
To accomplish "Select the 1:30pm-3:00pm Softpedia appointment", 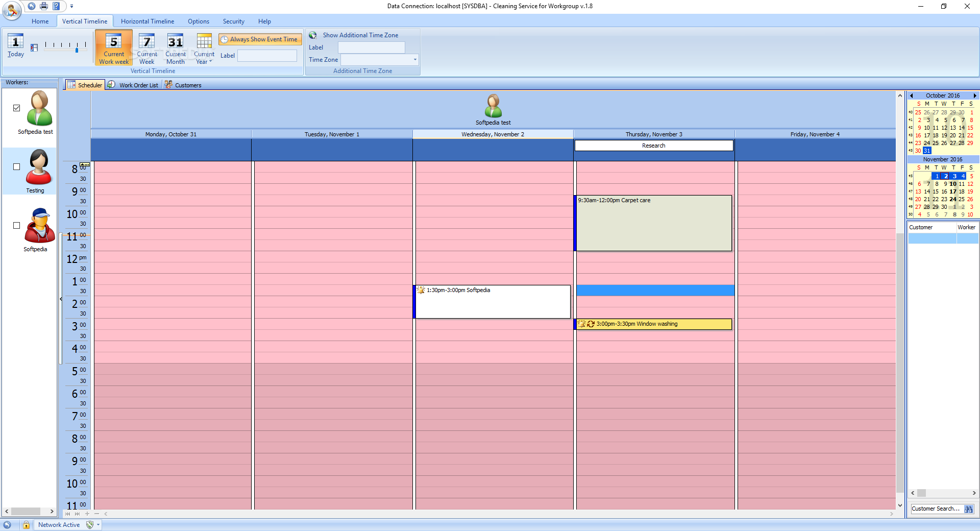I will point(492,302).
